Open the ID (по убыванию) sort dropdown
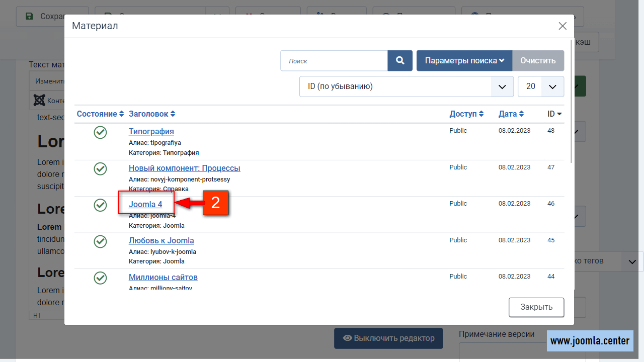Viewport: 644px width, 362px height. (x=406, y=86)
